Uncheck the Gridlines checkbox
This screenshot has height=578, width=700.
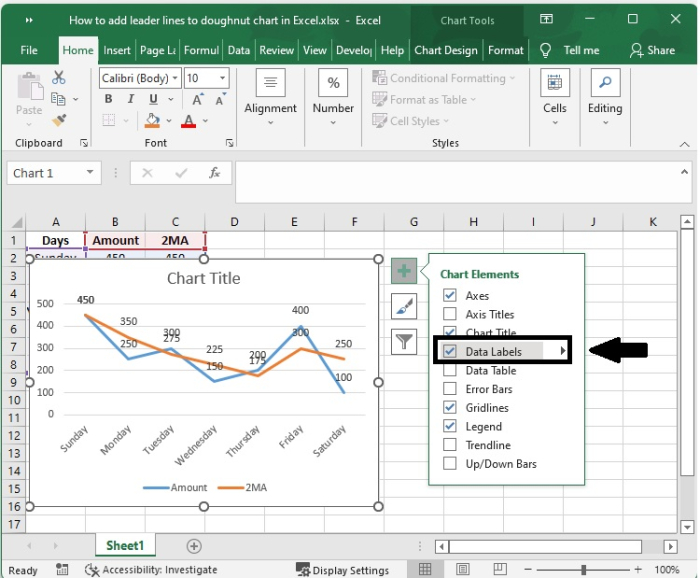(450, 408)
